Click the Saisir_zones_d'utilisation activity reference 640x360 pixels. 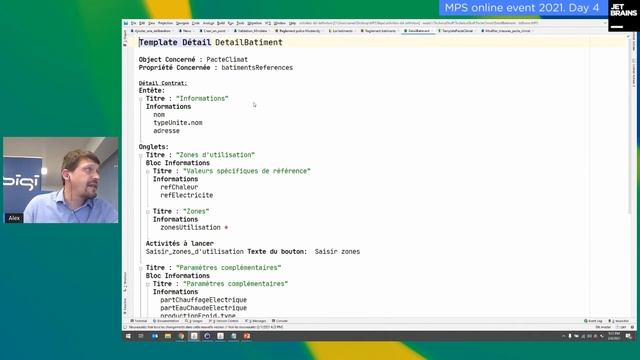(195, 252)
